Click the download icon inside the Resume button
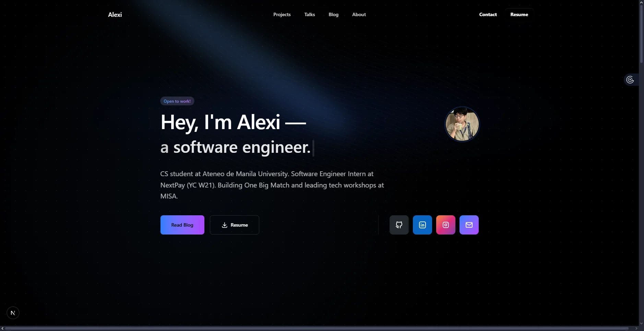 click(225, 225)
